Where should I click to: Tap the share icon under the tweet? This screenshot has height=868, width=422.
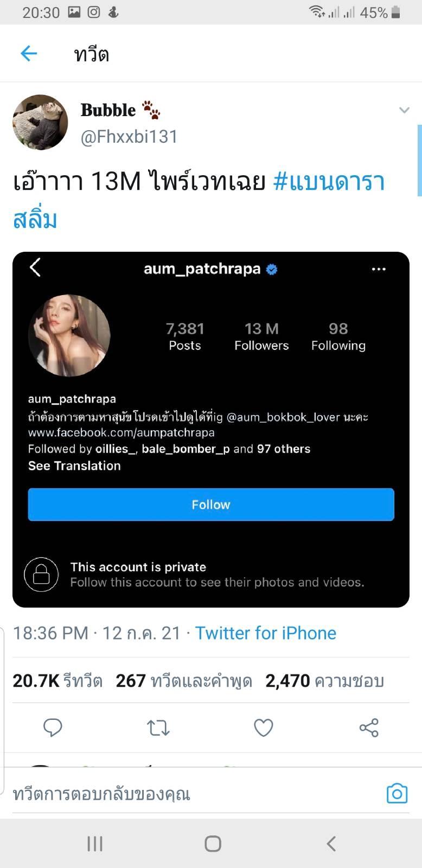point(369,727)
